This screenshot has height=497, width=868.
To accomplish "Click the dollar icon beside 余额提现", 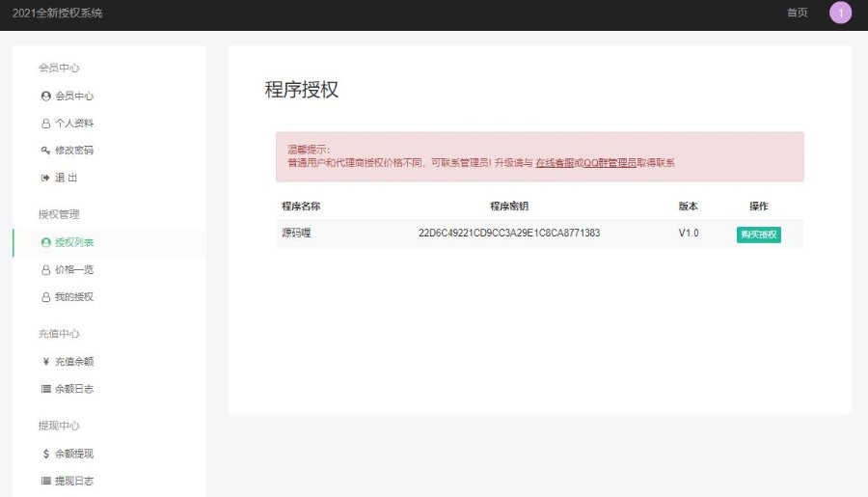I will (x=45, y=454).
